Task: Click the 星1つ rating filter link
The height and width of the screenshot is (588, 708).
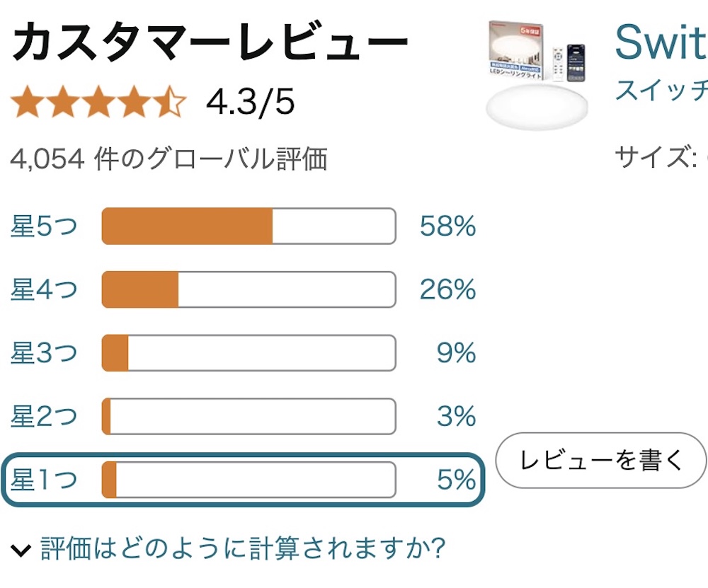Action: click(x=43, y=480)
